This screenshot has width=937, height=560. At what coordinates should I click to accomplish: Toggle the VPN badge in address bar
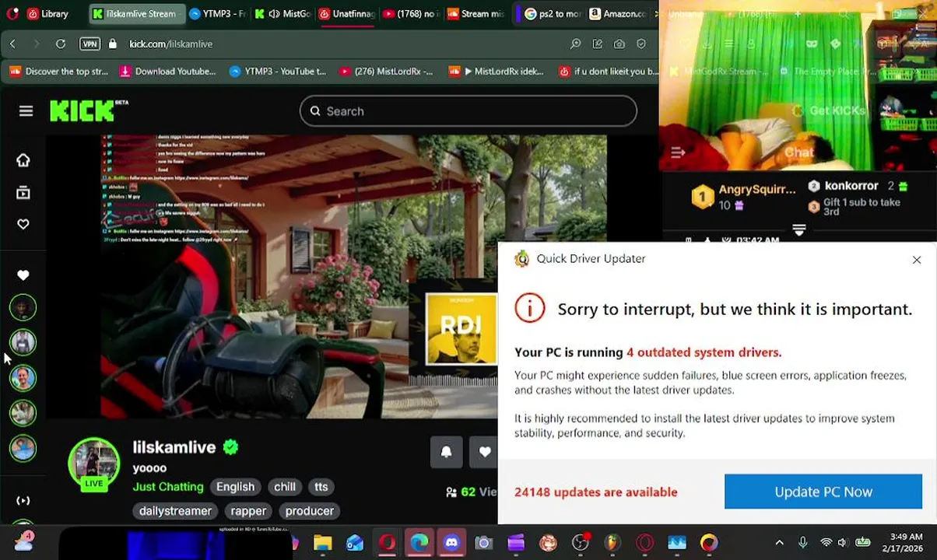pos(90,44)
